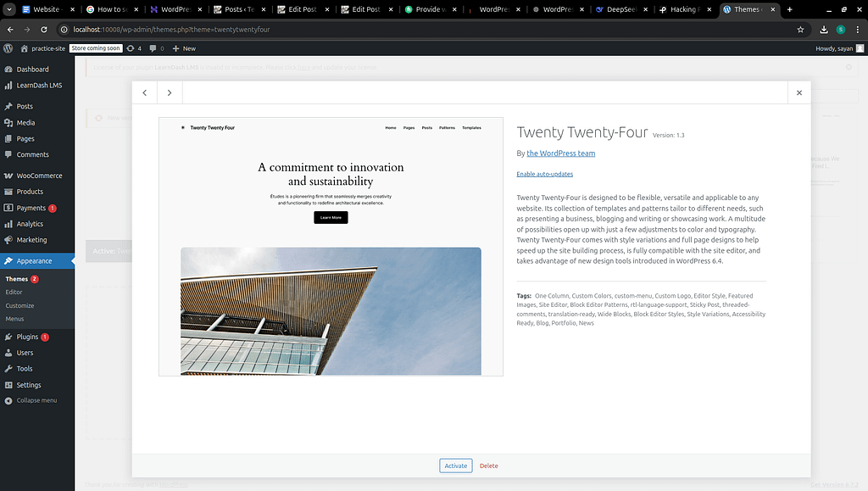Bookmark this page with star icon
Viewport: 868px width, 491px height.
click(x=800, y=29)
